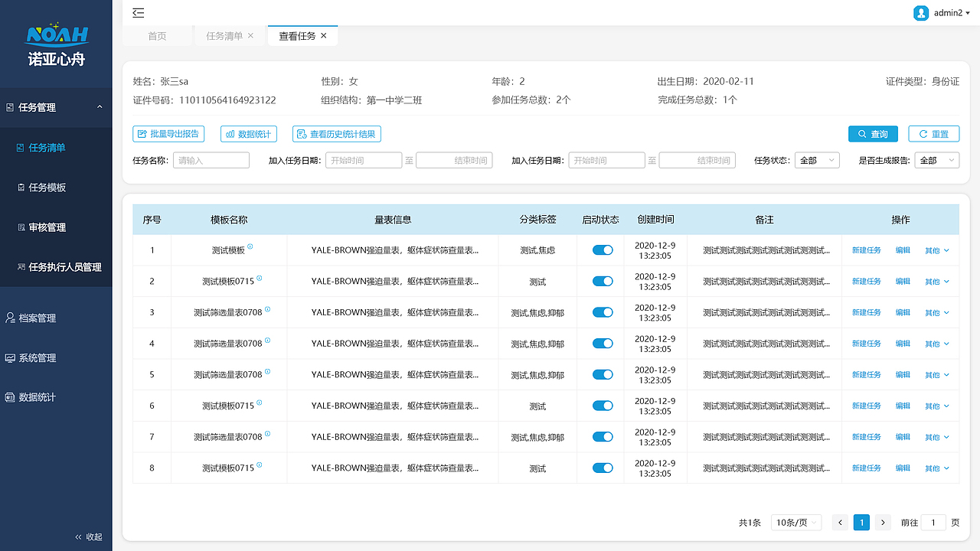Image resolution: width=980 pixels, height=551 pixels.
Task: Toggle the 启动状态 switch in row 3
Action: point(603,312)
